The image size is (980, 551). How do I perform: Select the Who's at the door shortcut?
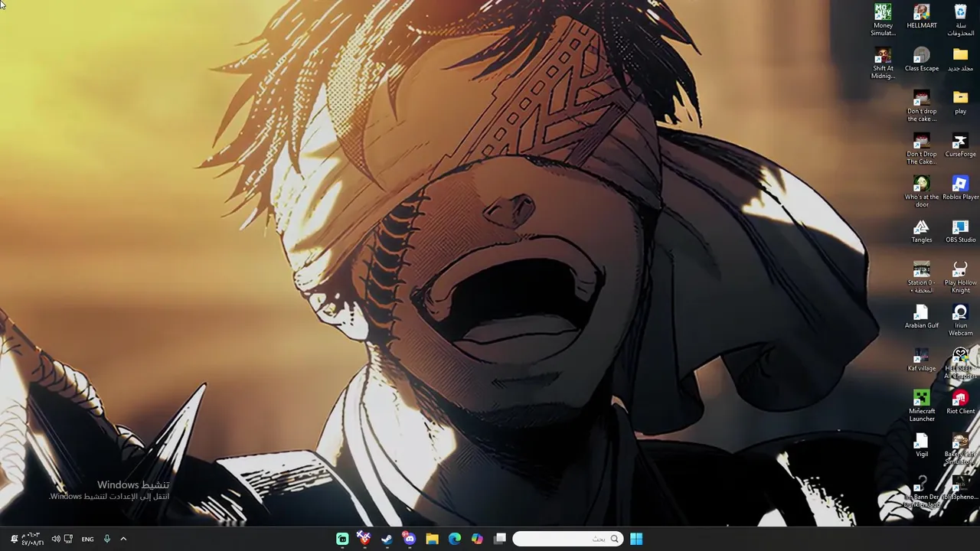point(922,191)
